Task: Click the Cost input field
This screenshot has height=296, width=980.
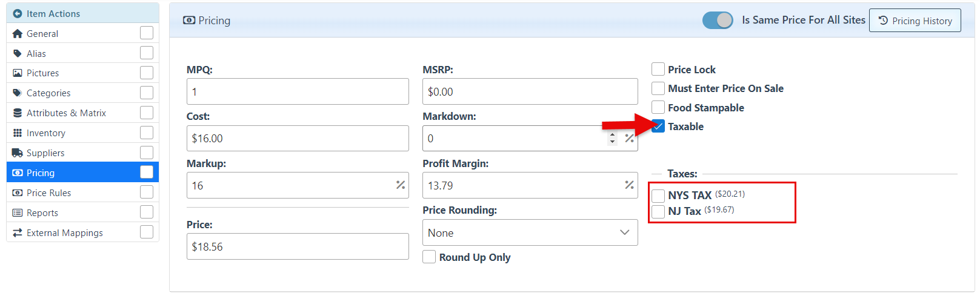Action: click(x=297, y=139)
